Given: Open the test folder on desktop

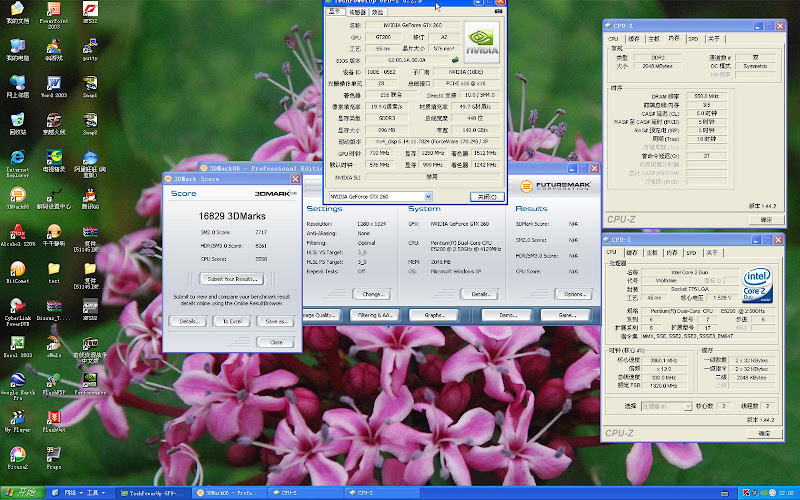Looking at the screenshot, I should (x=54, y=272).
